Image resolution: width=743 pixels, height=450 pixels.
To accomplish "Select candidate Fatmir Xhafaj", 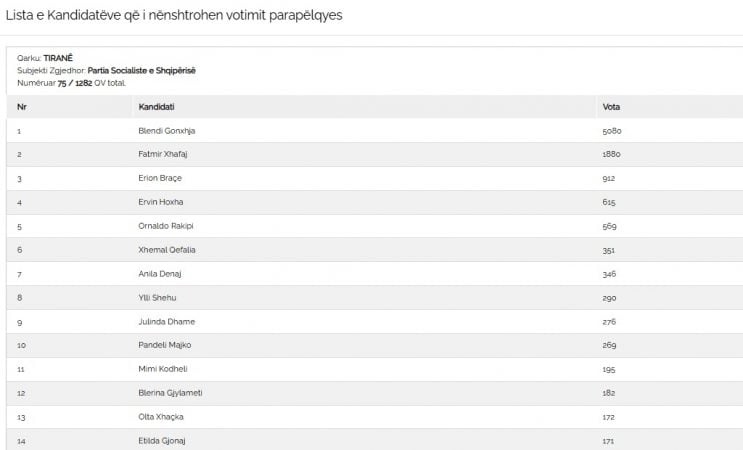I will 163,154.
